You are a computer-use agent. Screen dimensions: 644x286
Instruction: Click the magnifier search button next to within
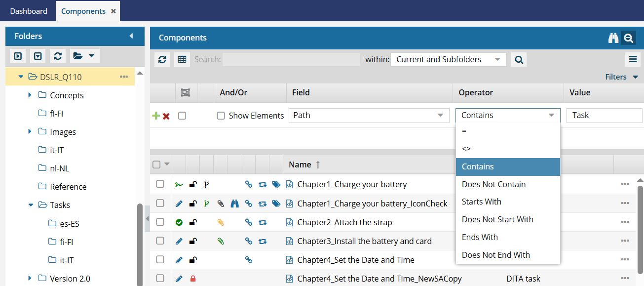click(519, 60)
